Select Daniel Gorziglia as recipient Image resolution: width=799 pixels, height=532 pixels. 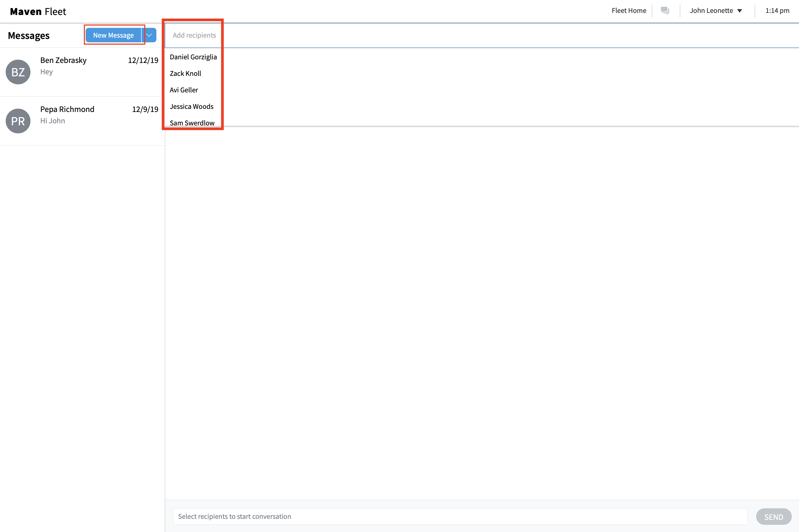point(193,57)
